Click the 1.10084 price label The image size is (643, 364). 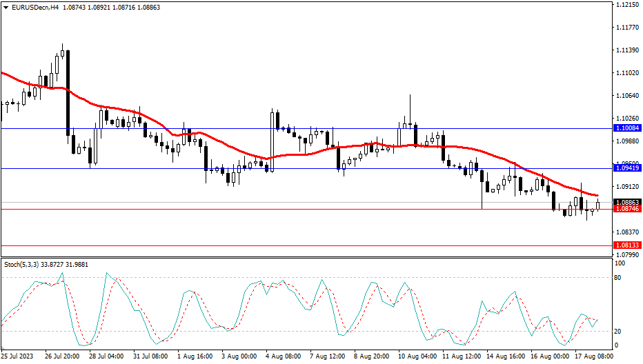click(x=627, y=128)
